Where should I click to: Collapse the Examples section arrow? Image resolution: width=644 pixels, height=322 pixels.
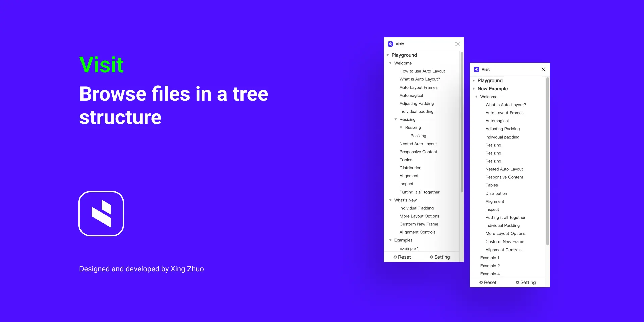coord(390,240)
